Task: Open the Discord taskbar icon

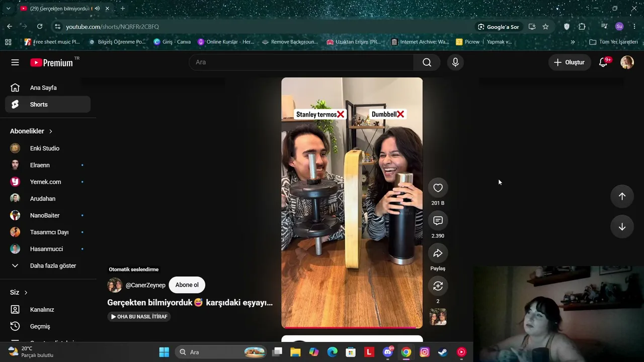Action: [x=388, y=352]
